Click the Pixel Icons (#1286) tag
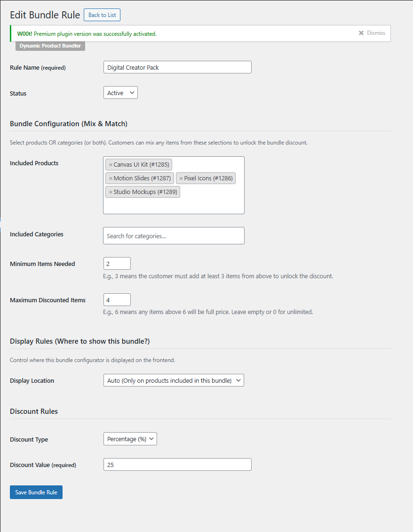The image size is (413, 532). [206, 178]
